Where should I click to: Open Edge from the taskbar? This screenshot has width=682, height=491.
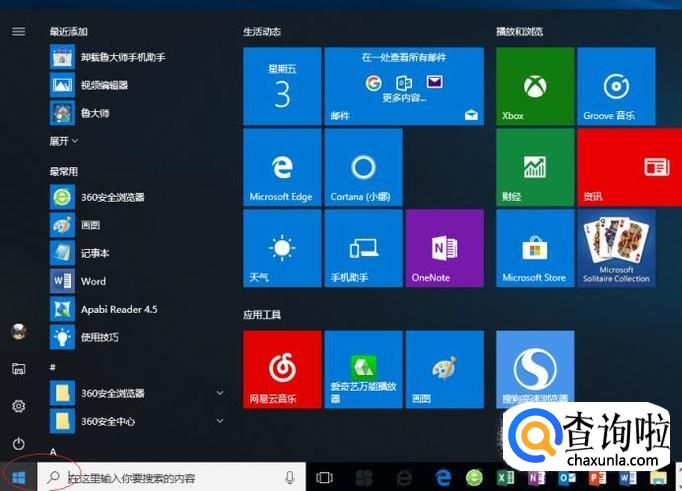[443, 478]
